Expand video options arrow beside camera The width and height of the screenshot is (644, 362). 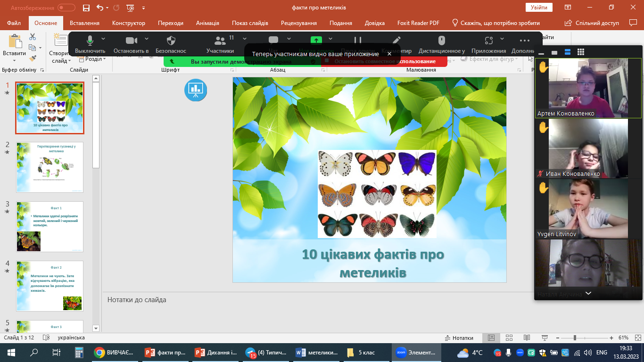pos(147,39)
